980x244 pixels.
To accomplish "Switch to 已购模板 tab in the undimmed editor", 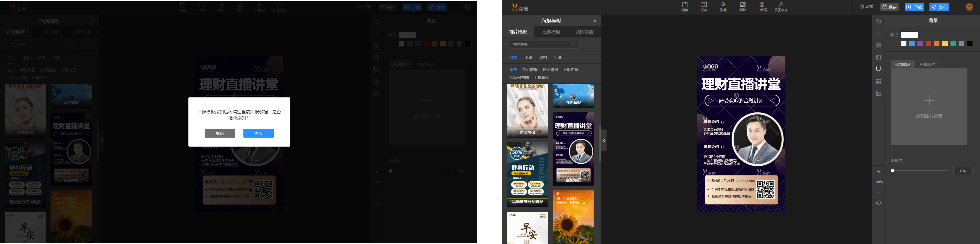I will click(551, 32).
